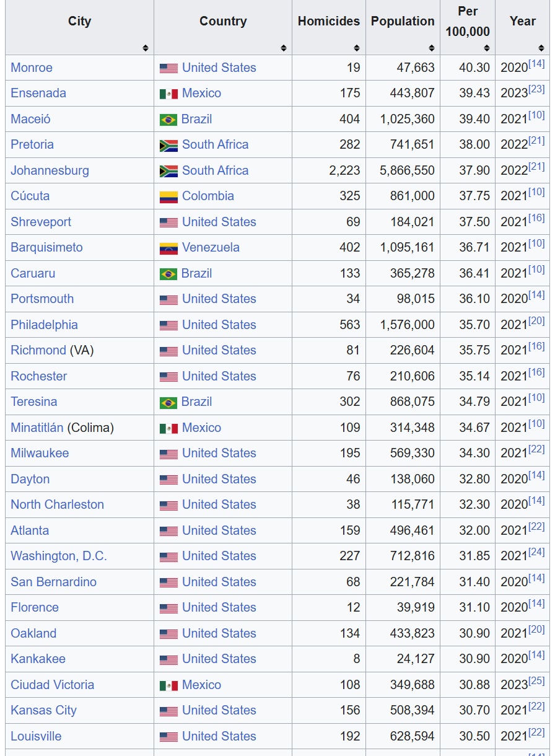Open citation [24] in Washington, D.C. row
The width and height of the screenshot is (555, 756).
[536, 552]
